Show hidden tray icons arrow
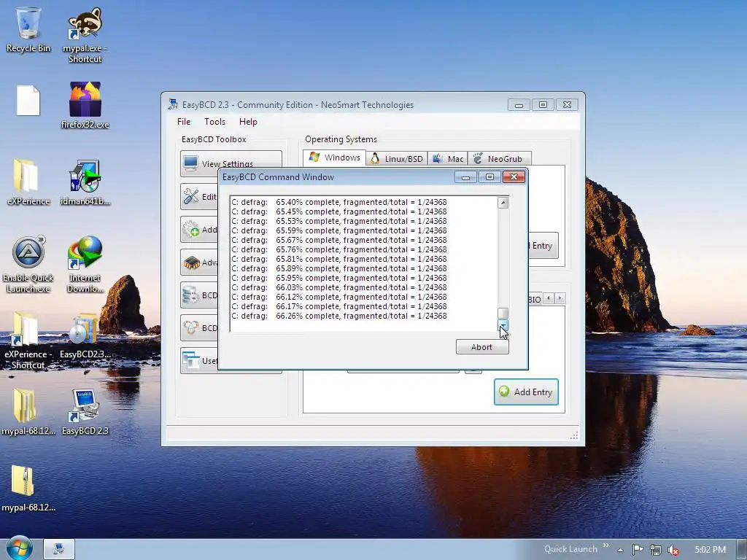The width and height of the screenshot is (747, 560). pyautogui.click(x=620, y=550)
